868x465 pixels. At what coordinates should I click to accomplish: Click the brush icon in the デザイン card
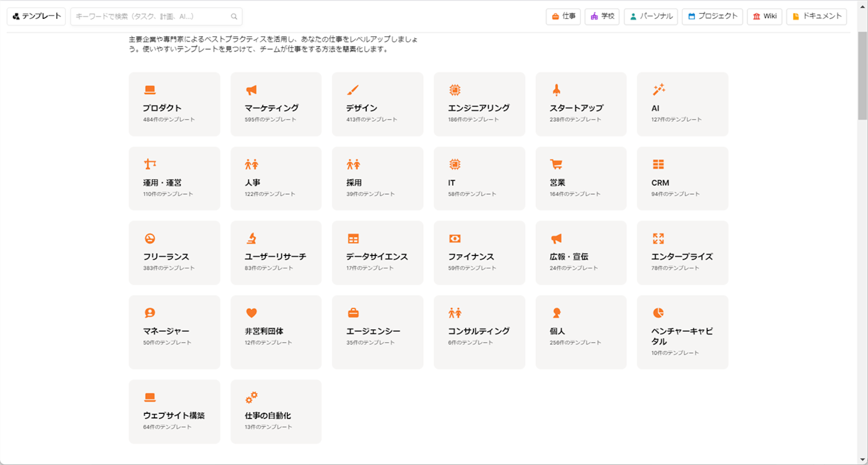point(353,90)
